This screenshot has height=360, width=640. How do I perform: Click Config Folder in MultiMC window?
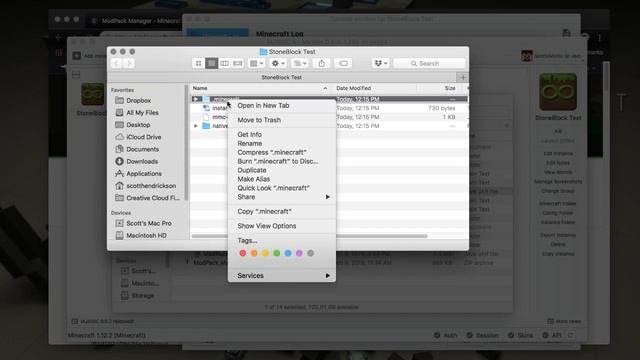pyautogui.click(x=558, y=213)
